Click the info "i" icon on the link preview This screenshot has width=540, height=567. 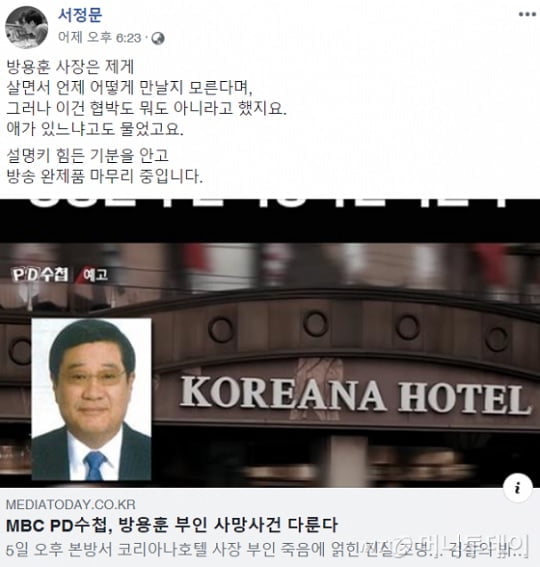(518, 488)
